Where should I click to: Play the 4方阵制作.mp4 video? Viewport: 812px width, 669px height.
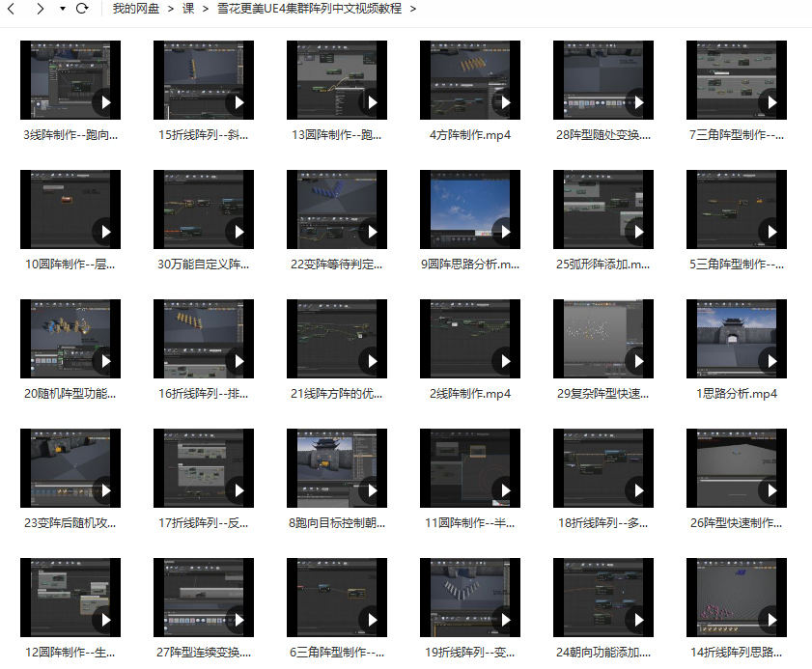click(x=504, y=101)
